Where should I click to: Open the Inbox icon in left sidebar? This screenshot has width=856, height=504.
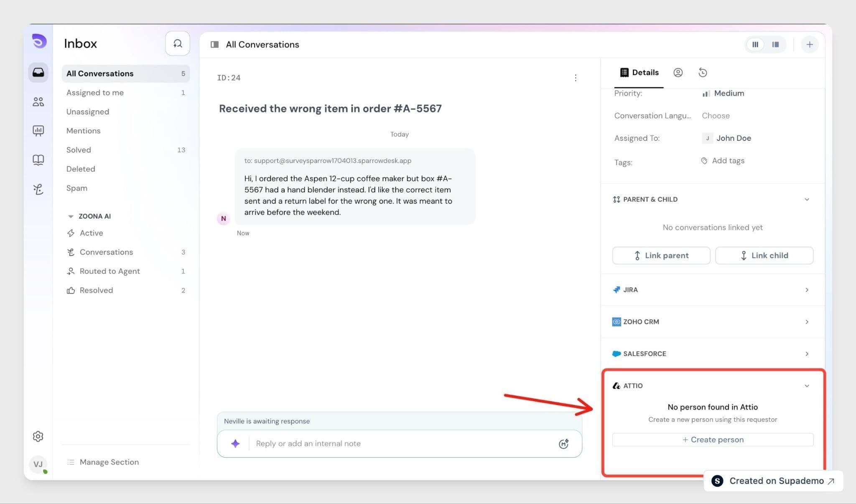coord(38,73)
